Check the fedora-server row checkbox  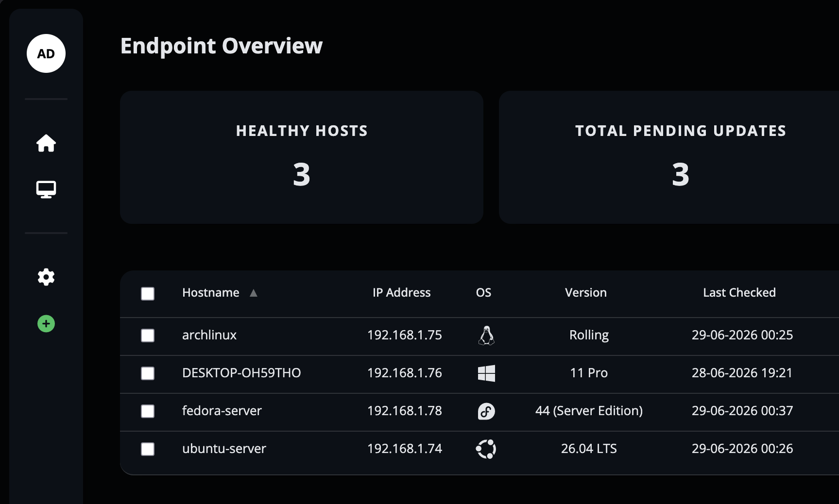pyautogui.click(x=148, y=411)
